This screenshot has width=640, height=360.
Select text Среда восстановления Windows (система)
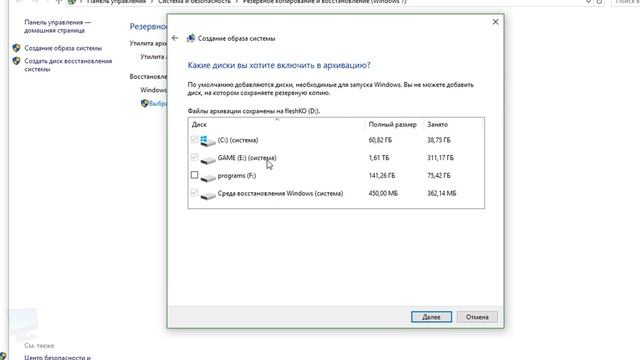[x=280, y=193]
